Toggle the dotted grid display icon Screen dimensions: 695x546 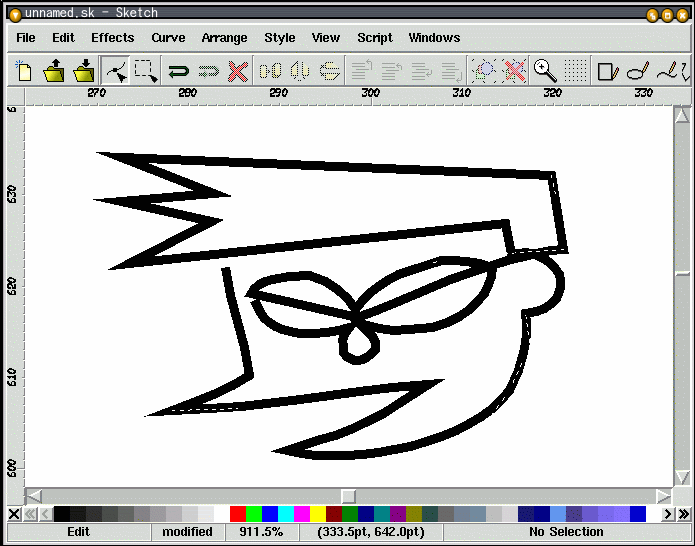575,71
